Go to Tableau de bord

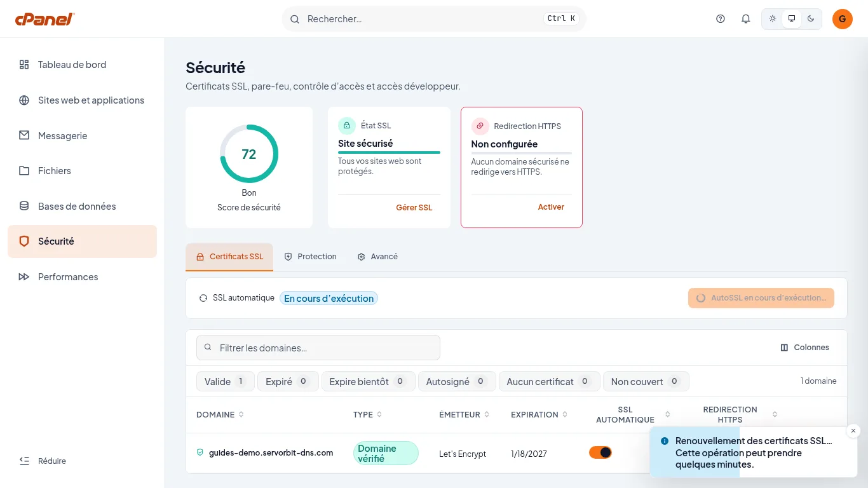(82, 65)
